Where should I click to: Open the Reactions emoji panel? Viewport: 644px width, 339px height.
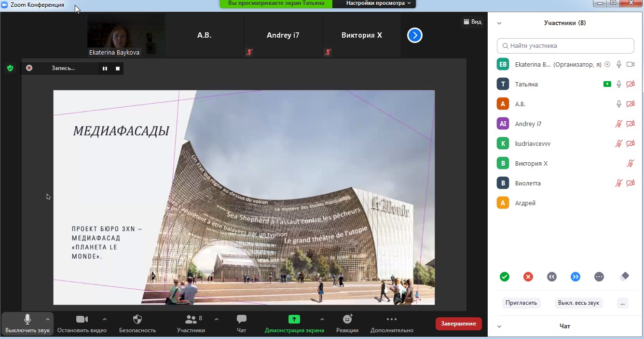point(347,324)
